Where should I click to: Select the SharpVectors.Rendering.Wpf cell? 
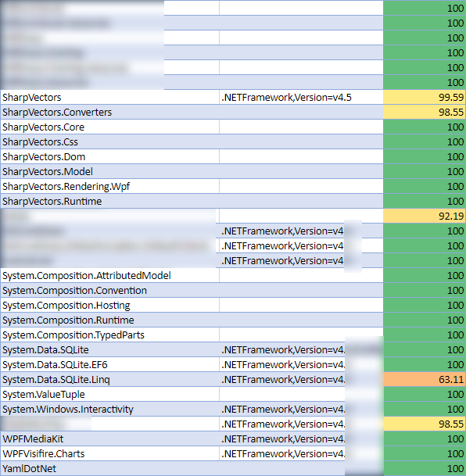pyautogui.click(x=110, y=186)
